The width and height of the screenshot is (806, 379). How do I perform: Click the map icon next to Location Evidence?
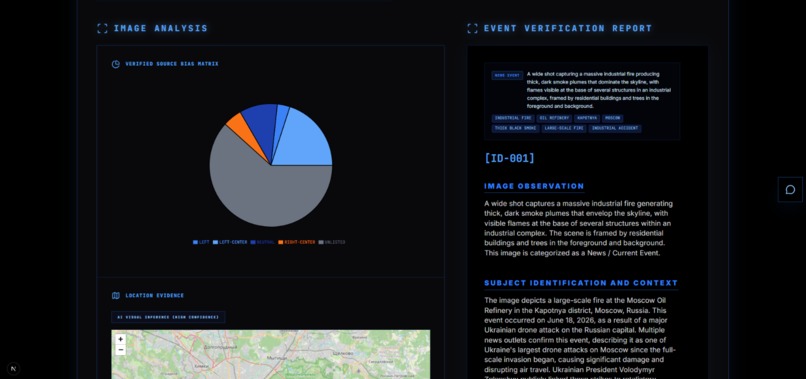click(x=116, y=296)
